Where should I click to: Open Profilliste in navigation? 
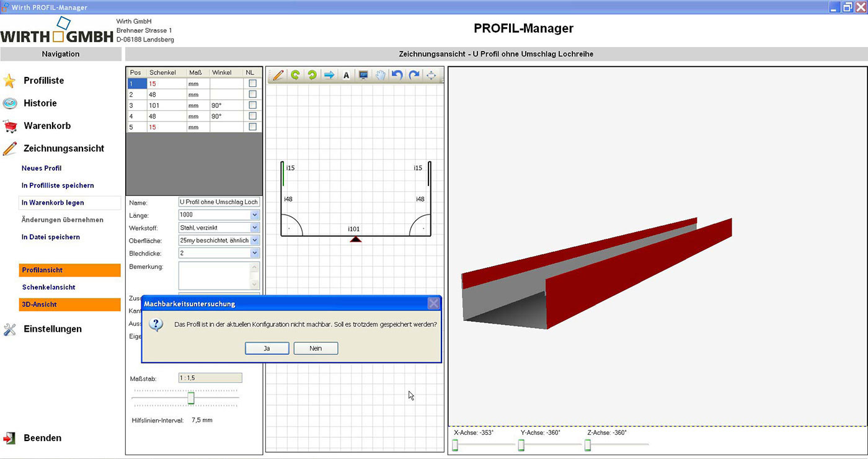click(43, 81)
